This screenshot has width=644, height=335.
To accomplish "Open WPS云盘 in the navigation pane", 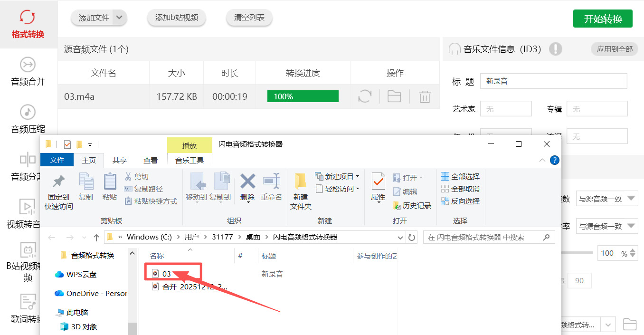I will tap(76, 274).
